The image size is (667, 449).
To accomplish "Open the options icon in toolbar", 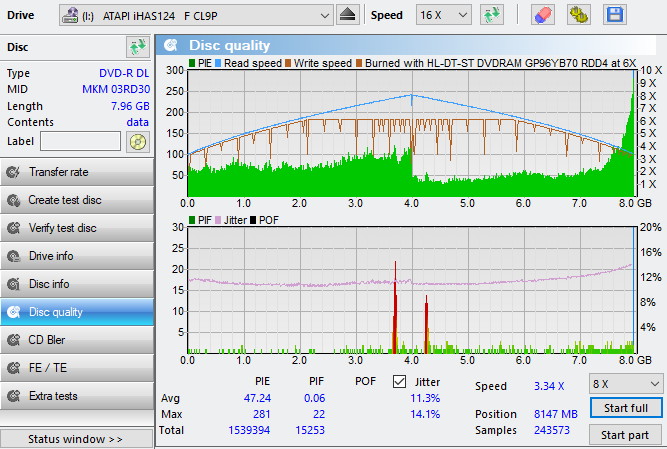I will [x=577, y=15].
